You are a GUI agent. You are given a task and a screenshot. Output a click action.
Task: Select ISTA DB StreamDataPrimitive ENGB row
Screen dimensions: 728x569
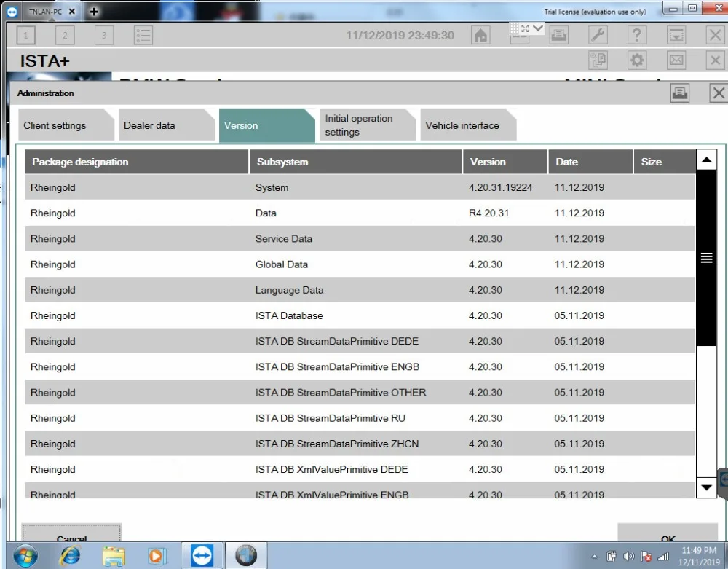pos(360,367)
